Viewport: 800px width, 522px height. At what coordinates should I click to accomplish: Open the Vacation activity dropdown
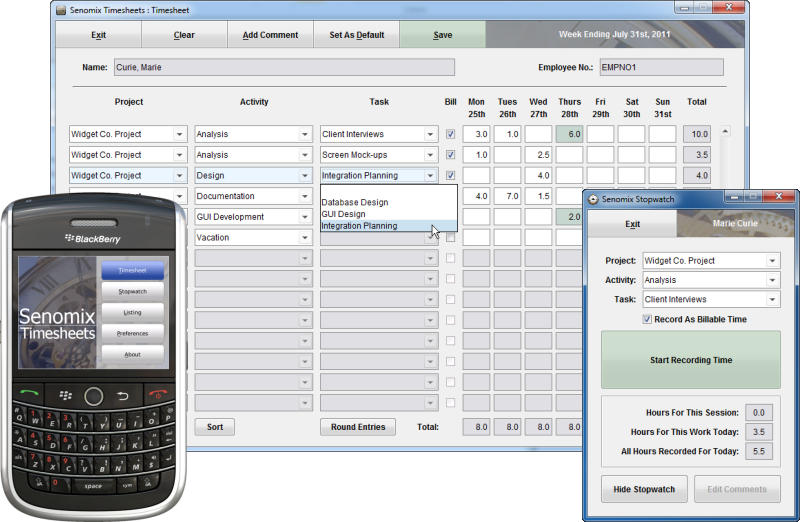[305, 237]
